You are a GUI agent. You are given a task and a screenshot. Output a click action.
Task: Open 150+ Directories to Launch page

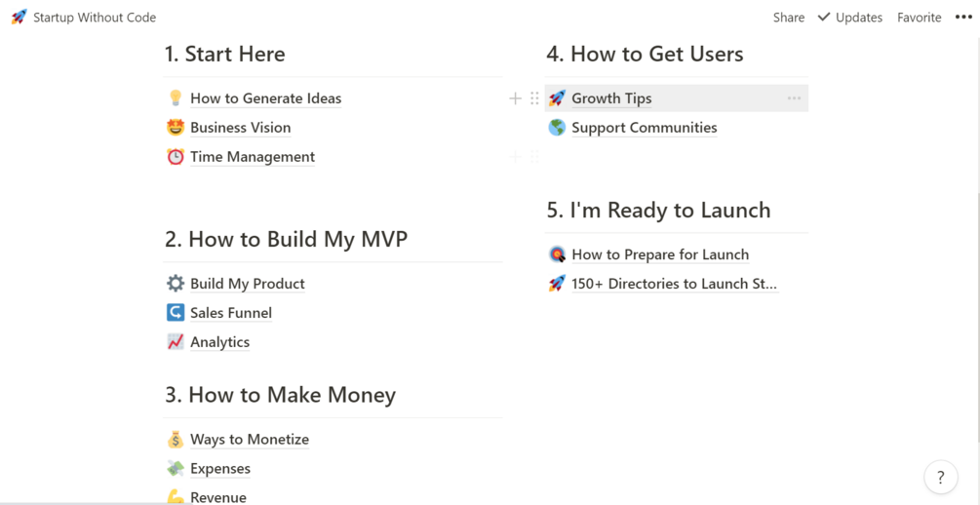[x=674, y=284]
